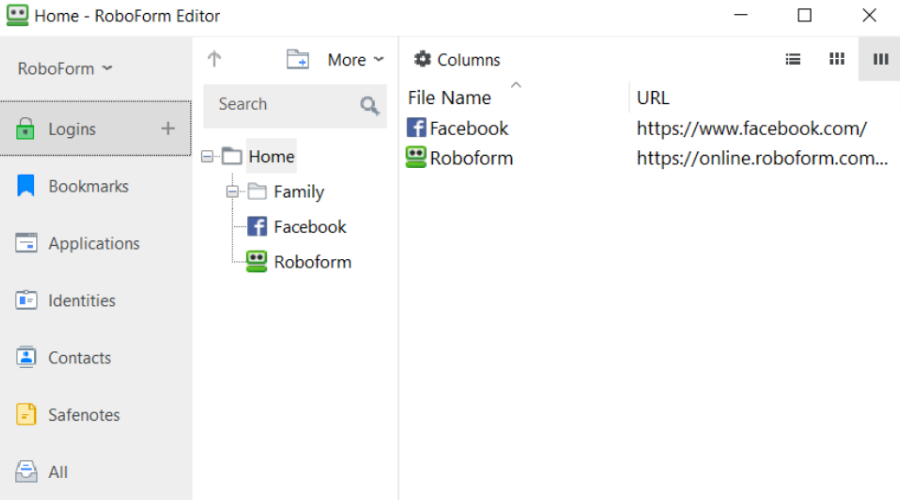Open the RoboForm dropdown menu
The image size is (900, 500).
point(65,69)
